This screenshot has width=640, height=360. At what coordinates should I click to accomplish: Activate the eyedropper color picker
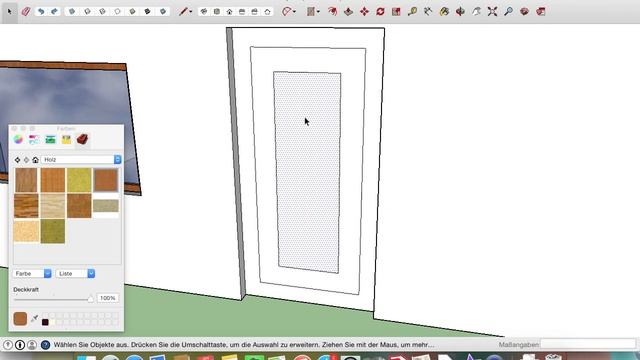(x=34, y=318)
